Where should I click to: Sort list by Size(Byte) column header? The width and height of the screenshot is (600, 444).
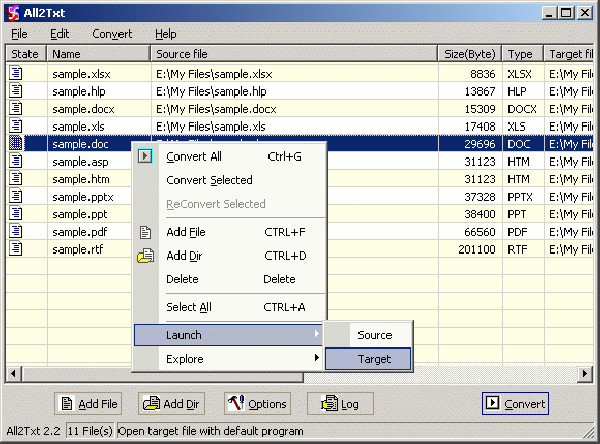point(469,53)
